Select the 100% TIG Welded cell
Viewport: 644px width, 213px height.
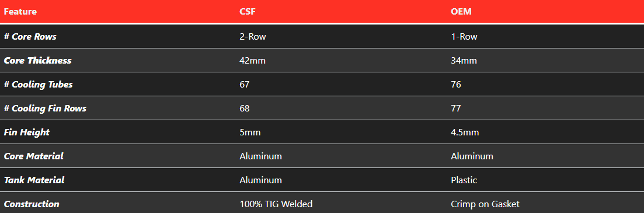coord(276,204)
